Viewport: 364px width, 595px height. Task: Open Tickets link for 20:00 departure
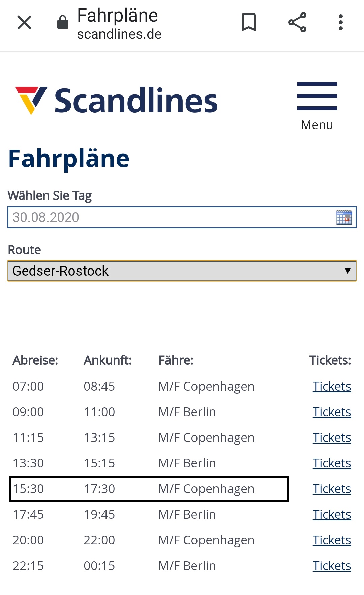332,540
